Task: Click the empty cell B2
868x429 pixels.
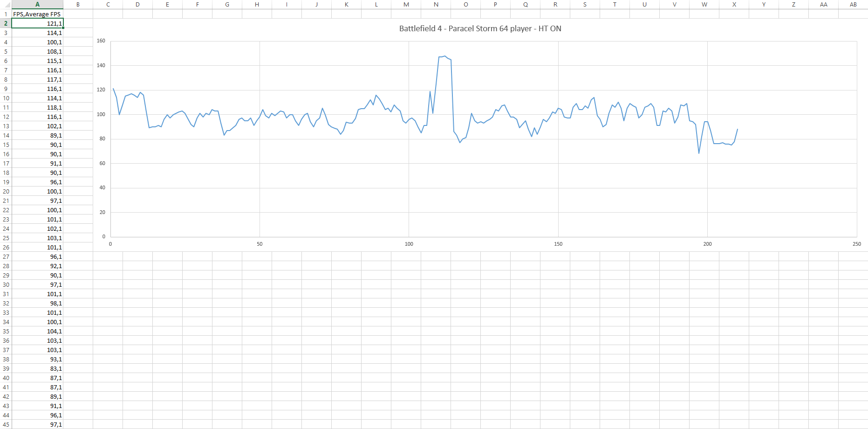Action: pos(78,23)
